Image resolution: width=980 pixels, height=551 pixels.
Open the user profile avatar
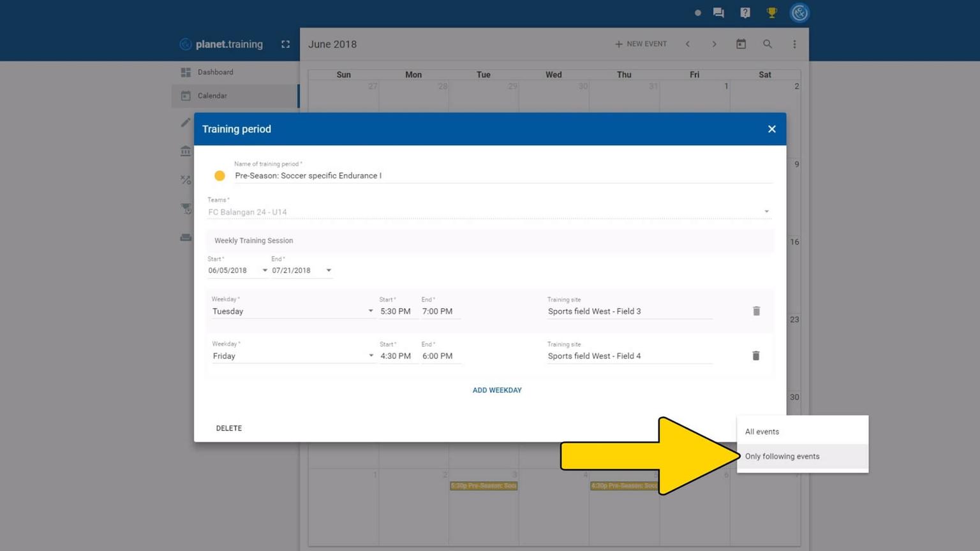tap(799, 13)
